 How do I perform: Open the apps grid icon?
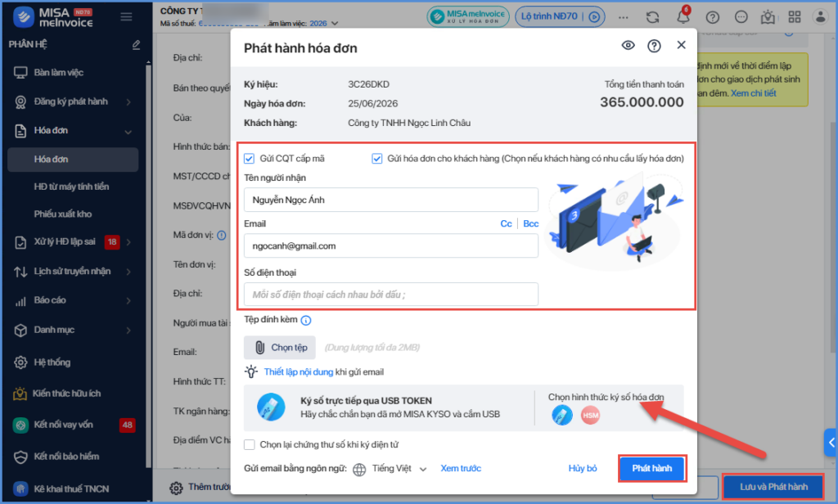click(x=794, y=17)
